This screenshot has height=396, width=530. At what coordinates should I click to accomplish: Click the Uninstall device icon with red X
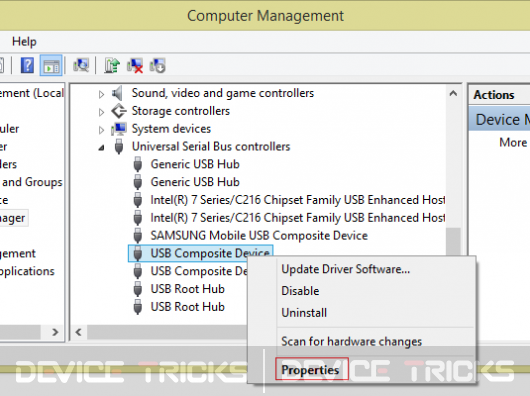[135, 65]
